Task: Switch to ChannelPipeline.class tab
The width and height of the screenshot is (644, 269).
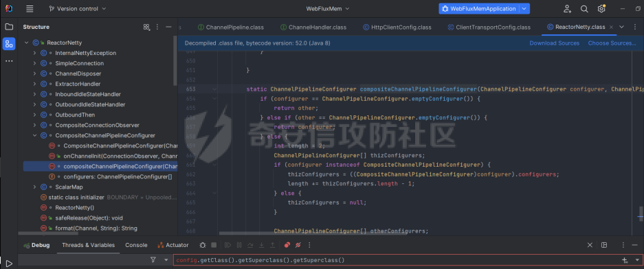Action: [231, 27]
